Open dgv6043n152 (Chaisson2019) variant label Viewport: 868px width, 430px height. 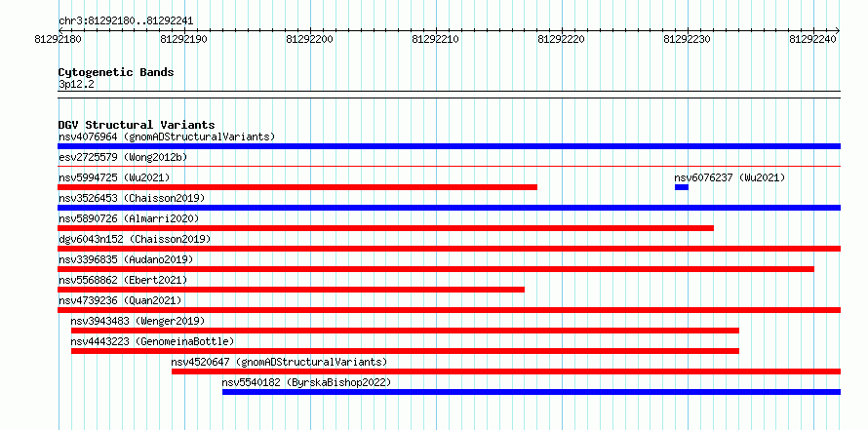coord(135,239)
